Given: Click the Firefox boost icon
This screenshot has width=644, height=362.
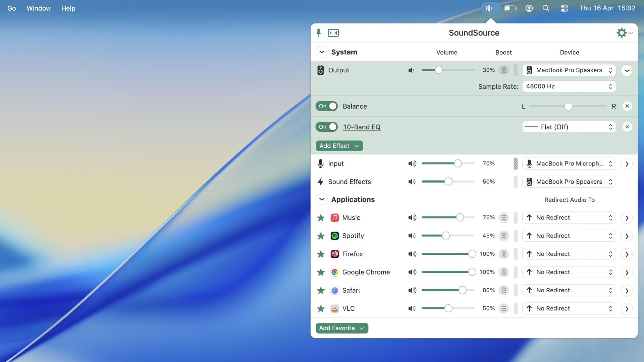Looking at the screenshot, I should pos(503,254).
